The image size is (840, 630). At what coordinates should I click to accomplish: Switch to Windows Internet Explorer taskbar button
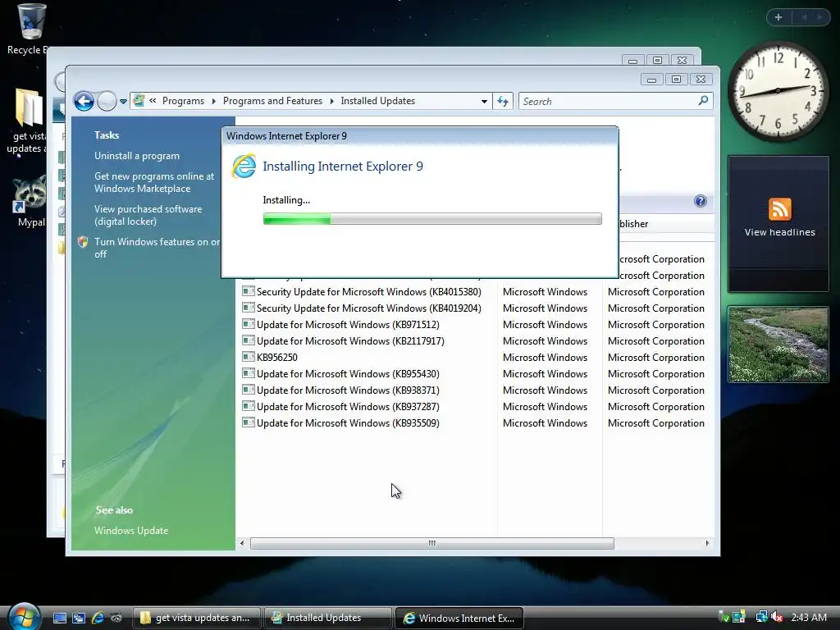[x=459, y=618]
